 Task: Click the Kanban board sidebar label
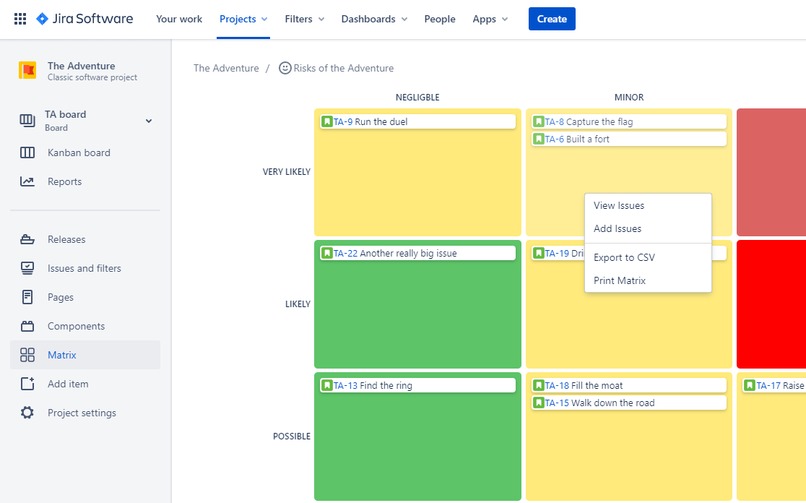[x=79, y=153]
